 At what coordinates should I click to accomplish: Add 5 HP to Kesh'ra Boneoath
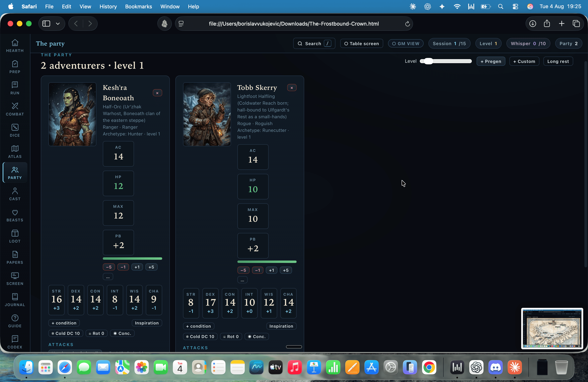click(x=151, y=267)
